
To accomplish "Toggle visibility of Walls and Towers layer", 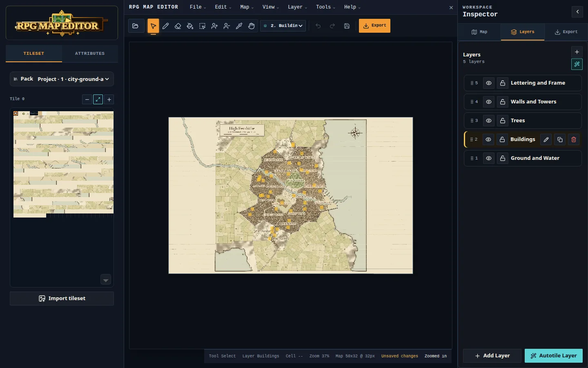I will 489,102.
